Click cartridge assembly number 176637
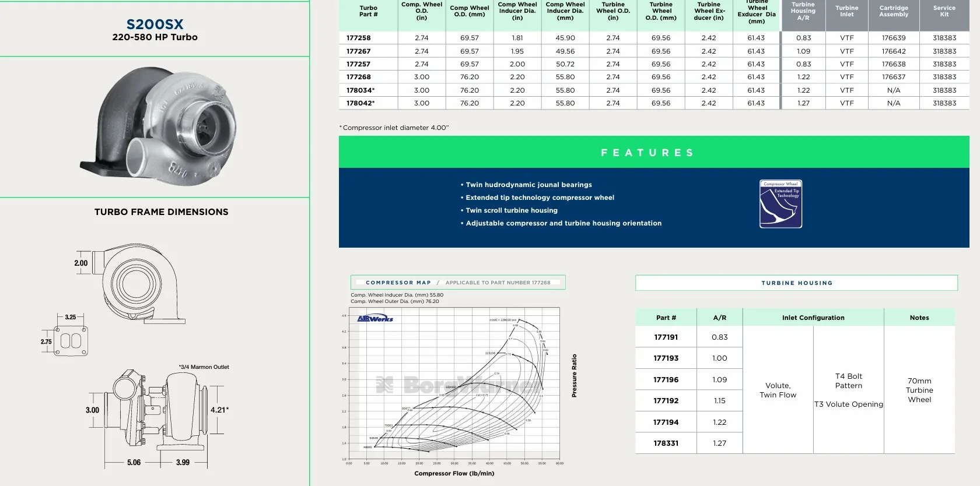 pyautogui.click(x=894, y=77)
